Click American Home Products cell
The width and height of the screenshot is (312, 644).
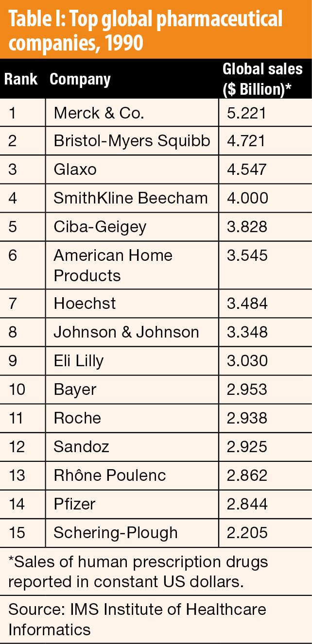pyautogui.click(x=132, y=265)
